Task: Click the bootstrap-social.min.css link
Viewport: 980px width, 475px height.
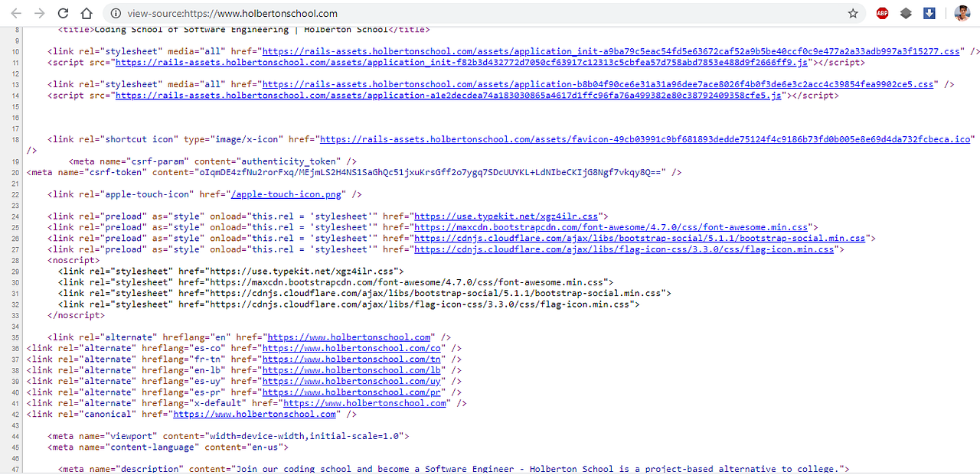Action: 642,238
